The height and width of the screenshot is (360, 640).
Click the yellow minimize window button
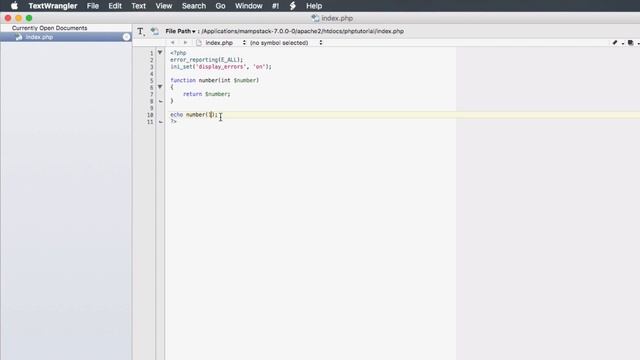(x=18, y=18)
